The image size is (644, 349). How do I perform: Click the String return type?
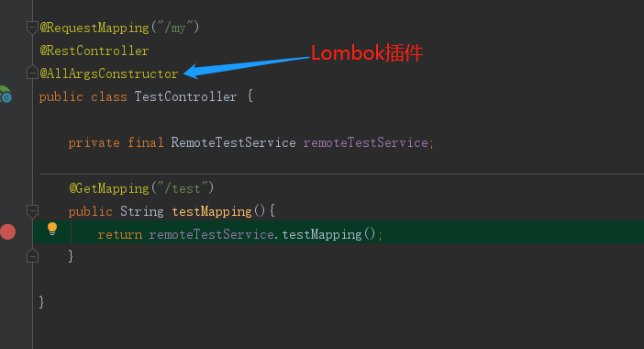(141, 212)
